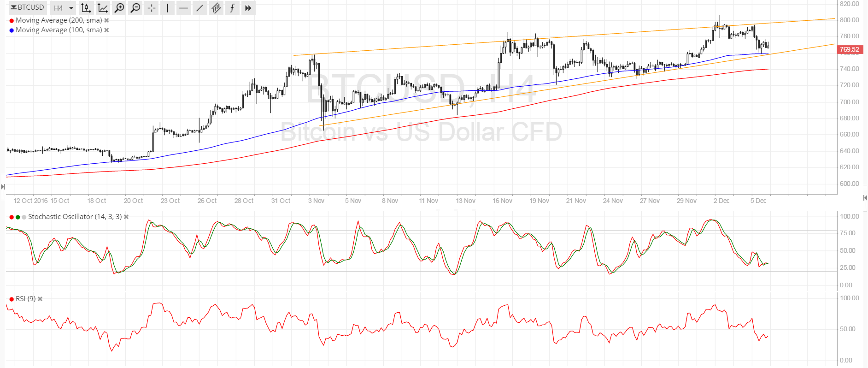Click the scroll-to-end arrow at chart's right edge
This screenshot has width=868, height=368.
pos(865,198)
